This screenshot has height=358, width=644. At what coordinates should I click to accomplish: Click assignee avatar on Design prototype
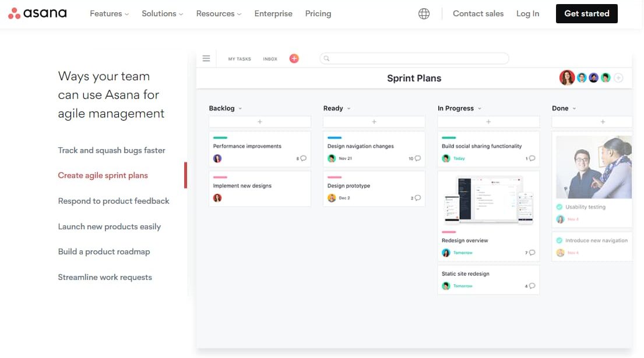point(332,198)
